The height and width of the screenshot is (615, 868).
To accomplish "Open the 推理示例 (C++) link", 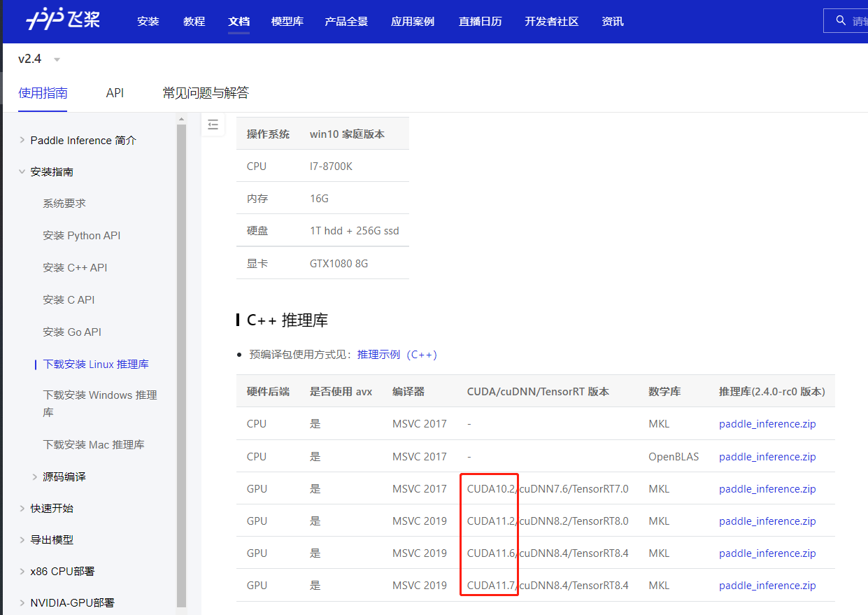I will click(397, 355).
